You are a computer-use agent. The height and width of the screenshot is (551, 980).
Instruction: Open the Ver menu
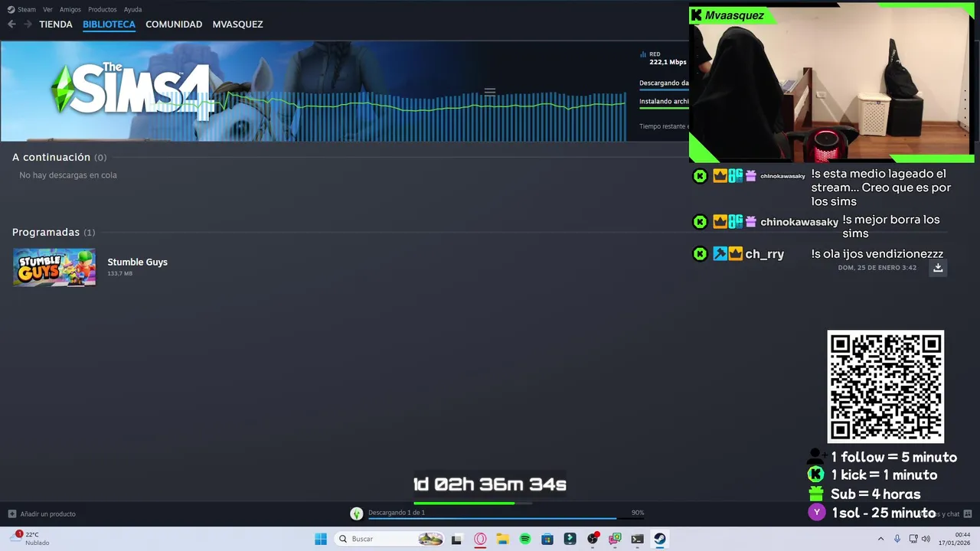pos(47,9)
